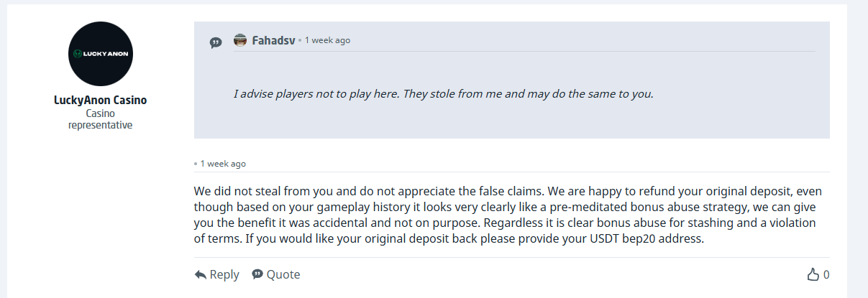Click the Reply arrow icon
Viewport: 868px width, 298px height.
point(201,274)
